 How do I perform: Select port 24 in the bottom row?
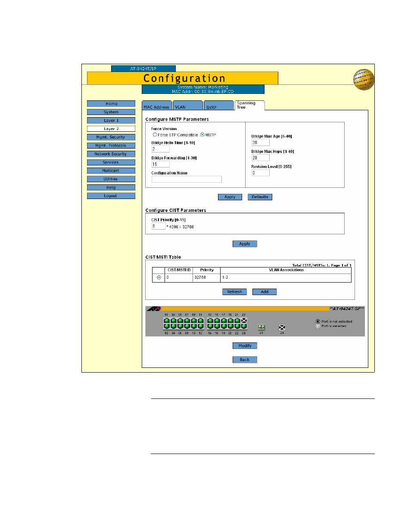(244, 326)
